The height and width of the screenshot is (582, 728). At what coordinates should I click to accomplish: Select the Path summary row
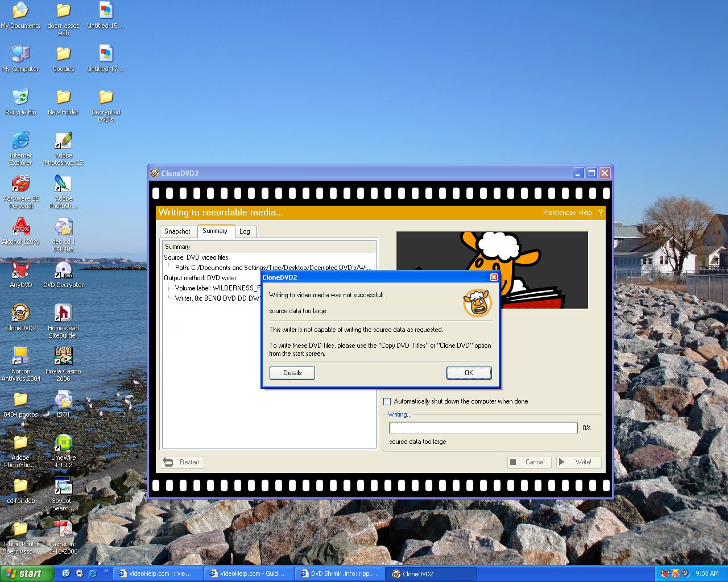(273, 268)
